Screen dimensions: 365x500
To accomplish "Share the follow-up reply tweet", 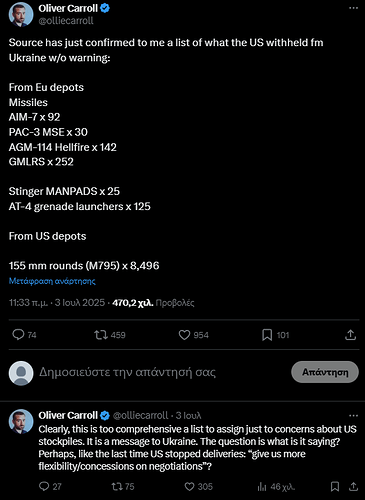I will click(x=353, y=486).
